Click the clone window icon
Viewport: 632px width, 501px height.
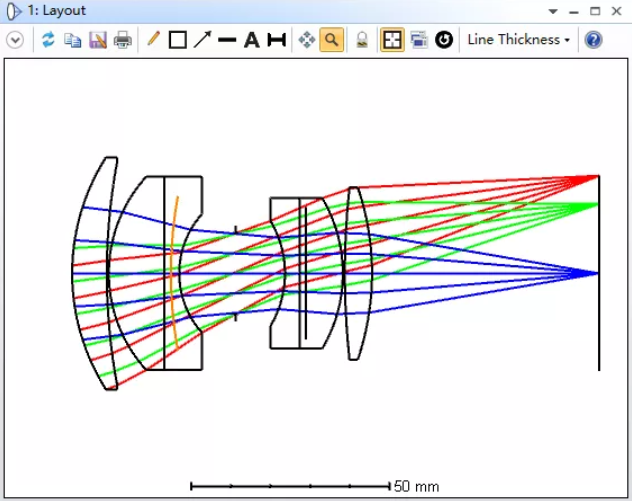[x=419, y=40]
